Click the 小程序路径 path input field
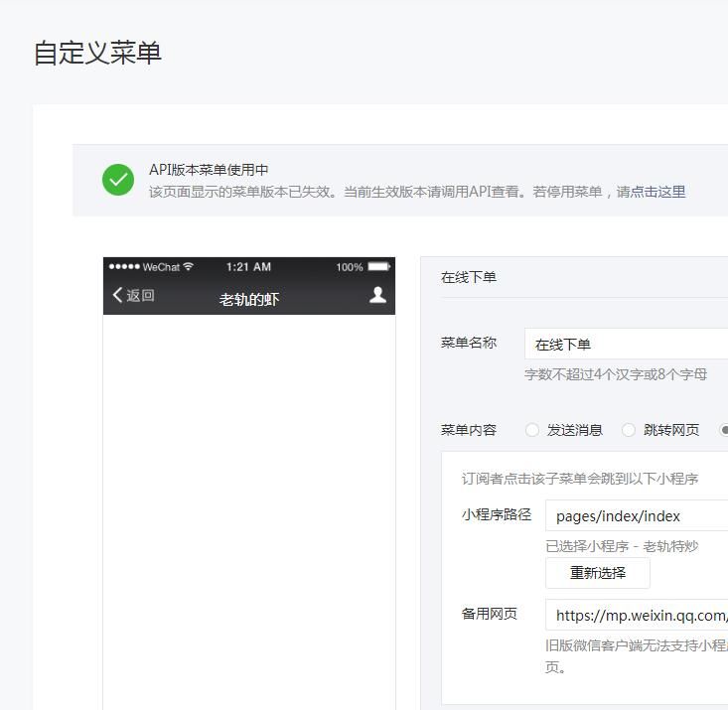The width and height of the screenshot is (728, 710). coord(636,516)
